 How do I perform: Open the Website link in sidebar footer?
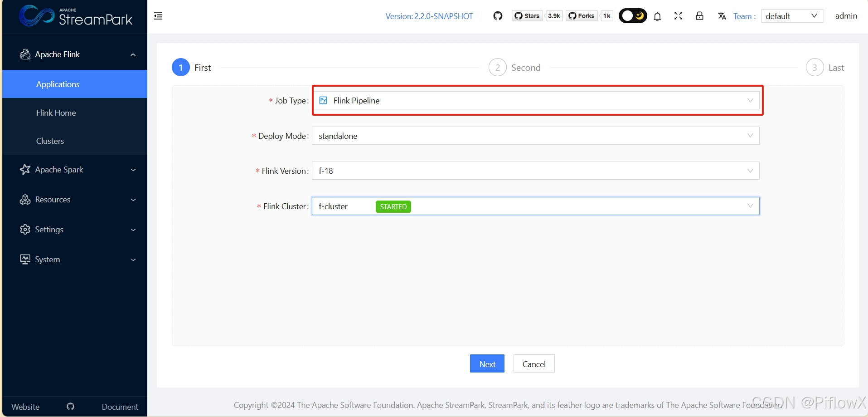pos(25,407)
